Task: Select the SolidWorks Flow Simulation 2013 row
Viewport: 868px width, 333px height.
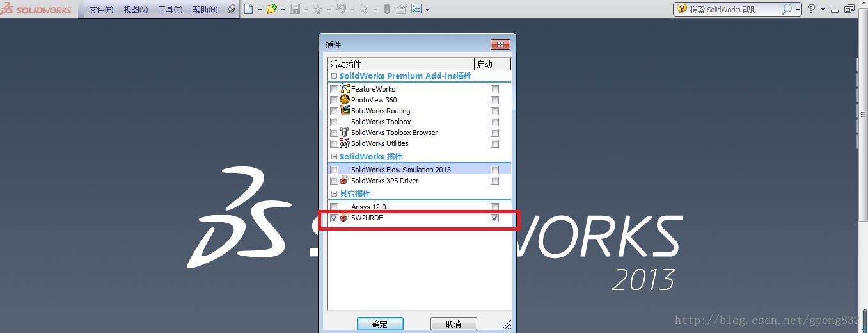Action: 420,170
